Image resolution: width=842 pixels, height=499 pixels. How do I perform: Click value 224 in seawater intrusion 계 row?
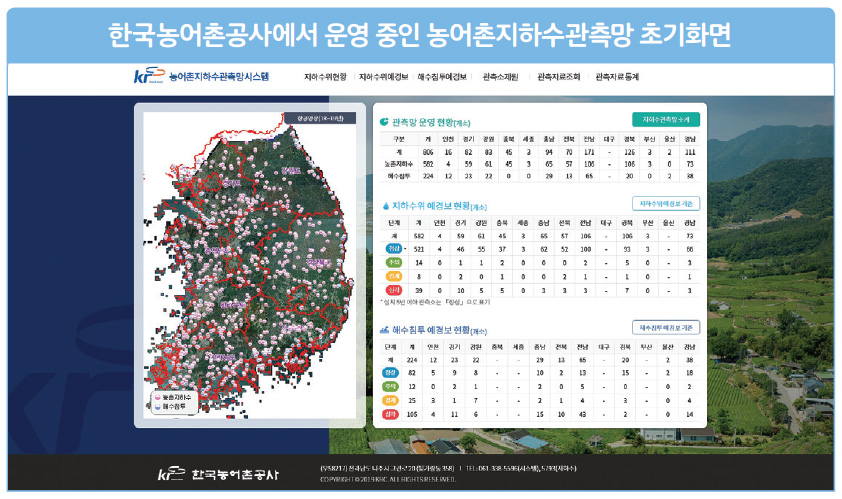[x=412, y=360]
